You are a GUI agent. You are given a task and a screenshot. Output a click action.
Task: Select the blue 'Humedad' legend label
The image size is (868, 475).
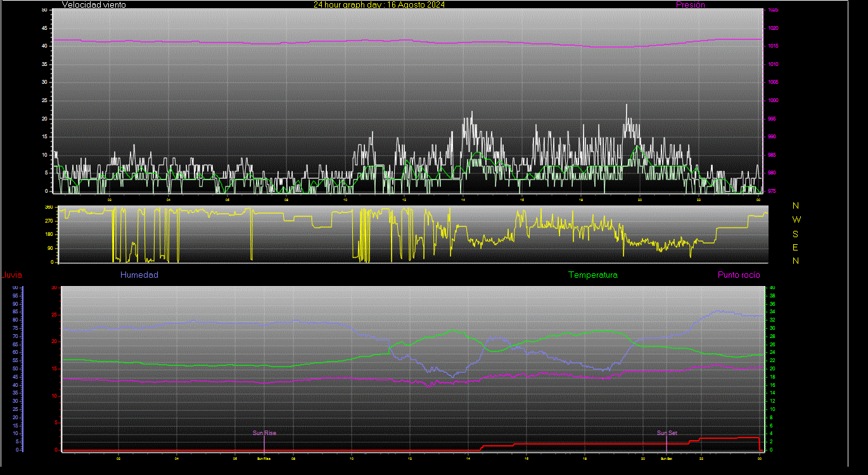point(139,275)
